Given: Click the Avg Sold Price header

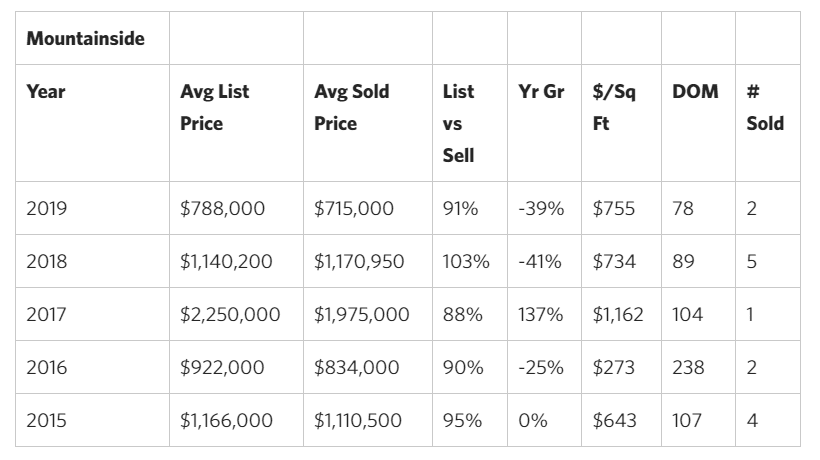Looking at the screenshot, I should [x=368, y=123].
